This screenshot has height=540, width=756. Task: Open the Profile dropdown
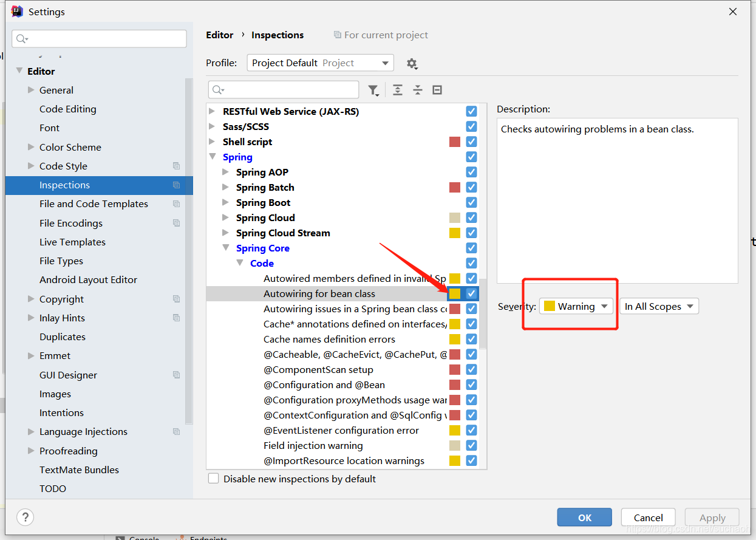coord(320,63)
